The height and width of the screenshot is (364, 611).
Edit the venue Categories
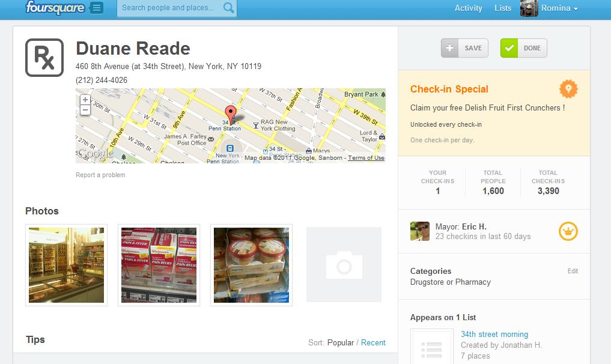tap(573, 271)
